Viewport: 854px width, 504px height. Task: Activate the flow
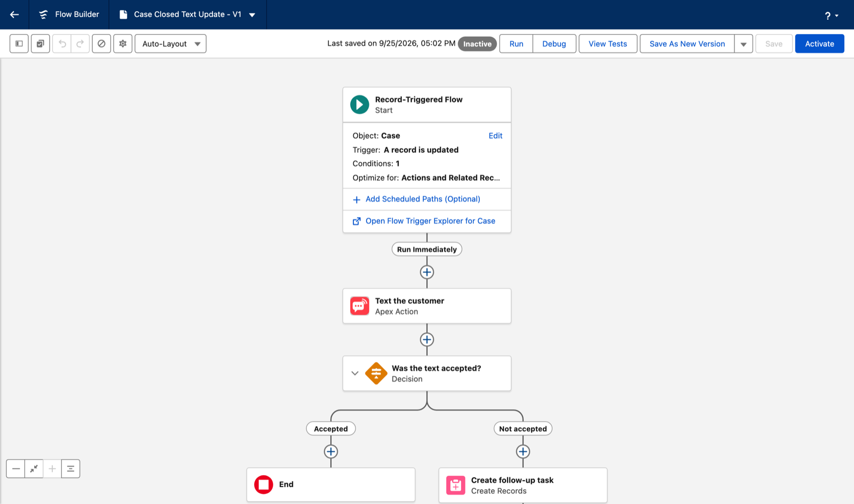point(820,44)
